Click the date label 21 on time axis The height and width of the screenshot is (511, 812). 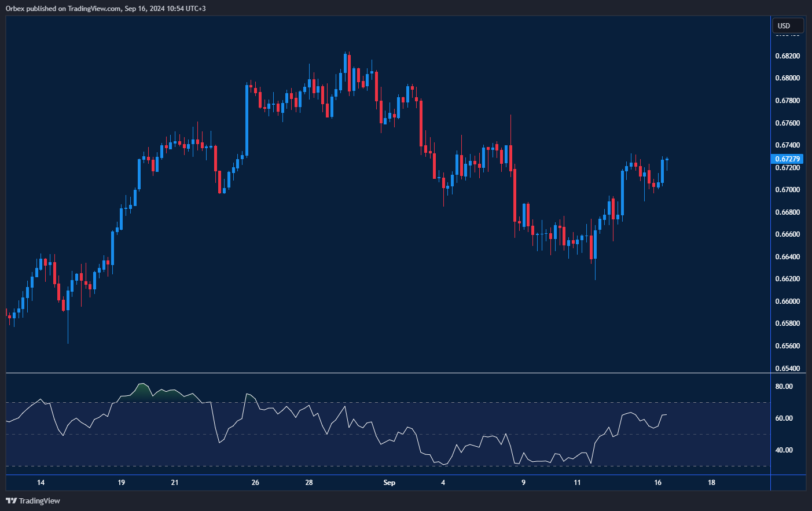pyautogui.click(x=175, y=483)
